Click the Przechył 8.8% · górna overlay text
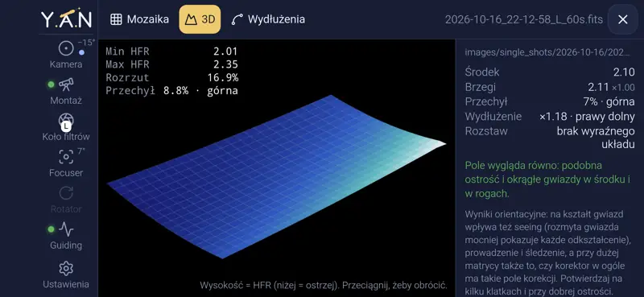The image size is (644, 297). click(x=171, y=91)
